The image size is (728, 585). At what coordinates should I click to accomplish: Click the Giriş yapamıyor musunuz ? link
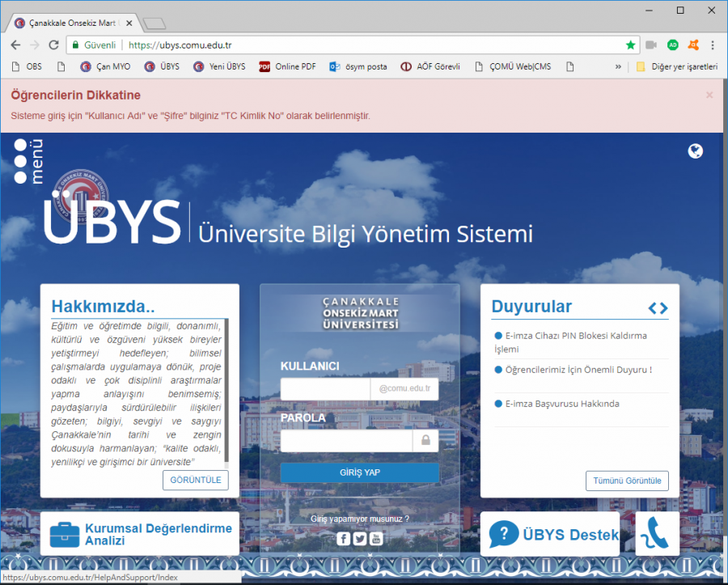pyautogui.click(x=360, y=519)
